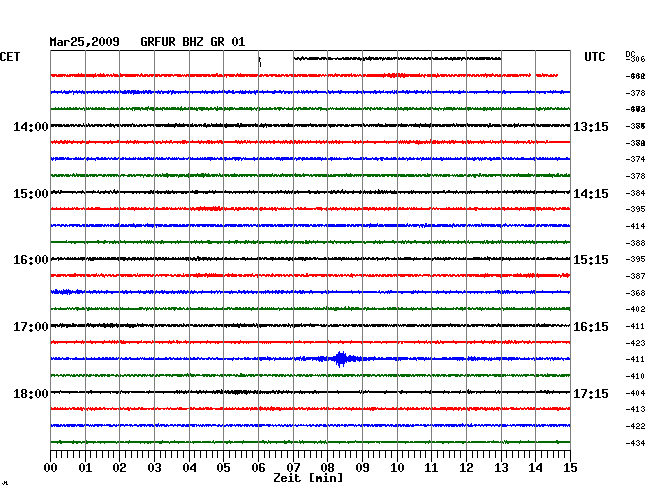Click the 14:15 UTC time label
This screenshot has width=650, height=494.
coord(591,194)
